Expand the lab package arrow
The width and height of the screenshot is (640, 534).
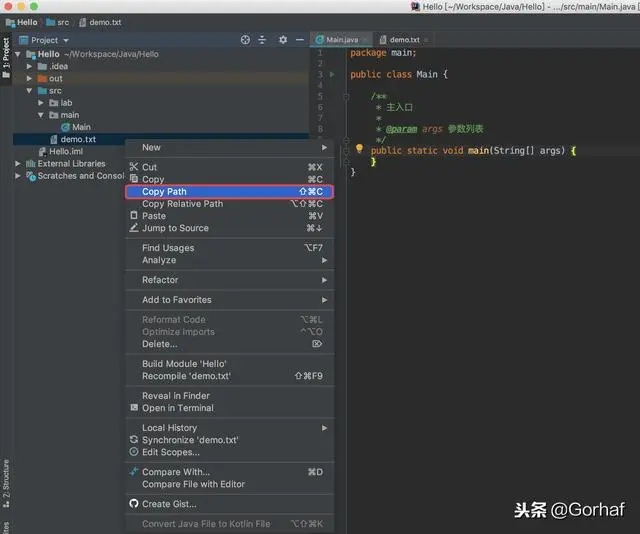click(40, 103)
